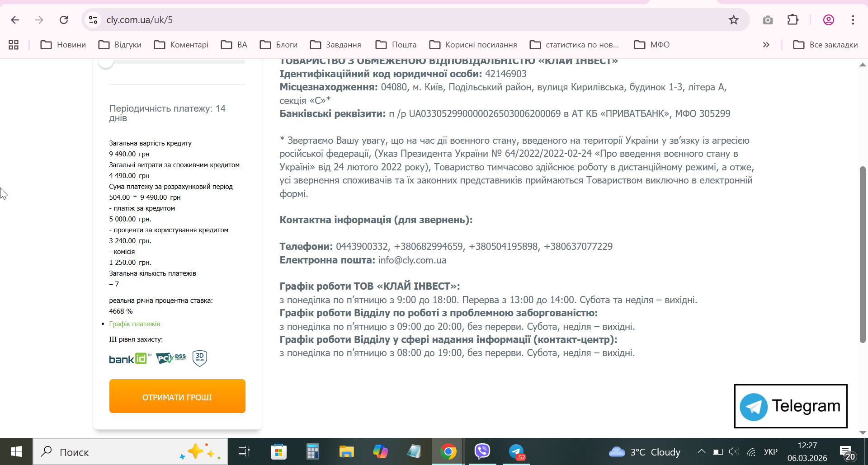This screenshot has height=465, width=868.
Task: Open Telegram from the taskbar
Action: coord(516,451)
